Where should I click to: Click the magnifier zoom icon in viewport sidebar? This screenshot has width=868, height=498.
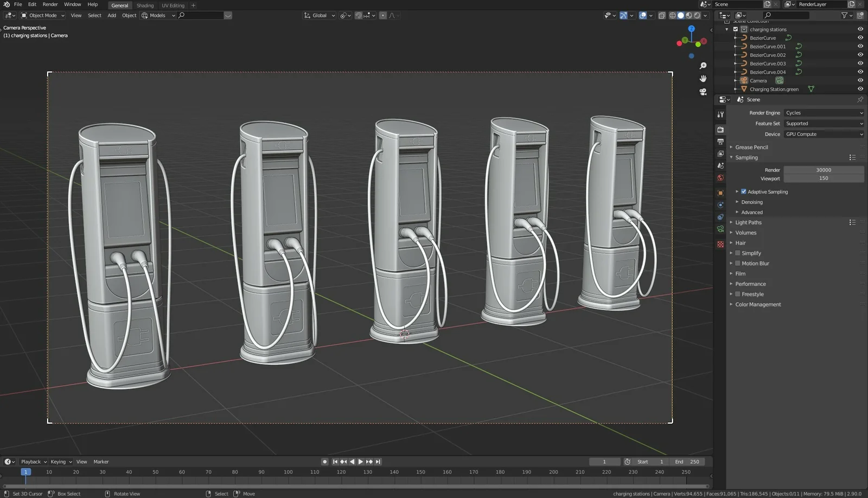point(703,65)
